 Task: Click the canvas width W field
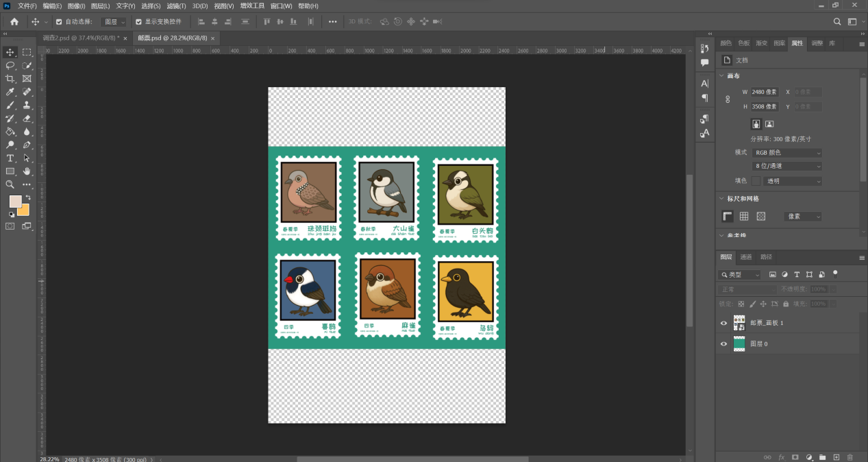(x=764, y=92)
